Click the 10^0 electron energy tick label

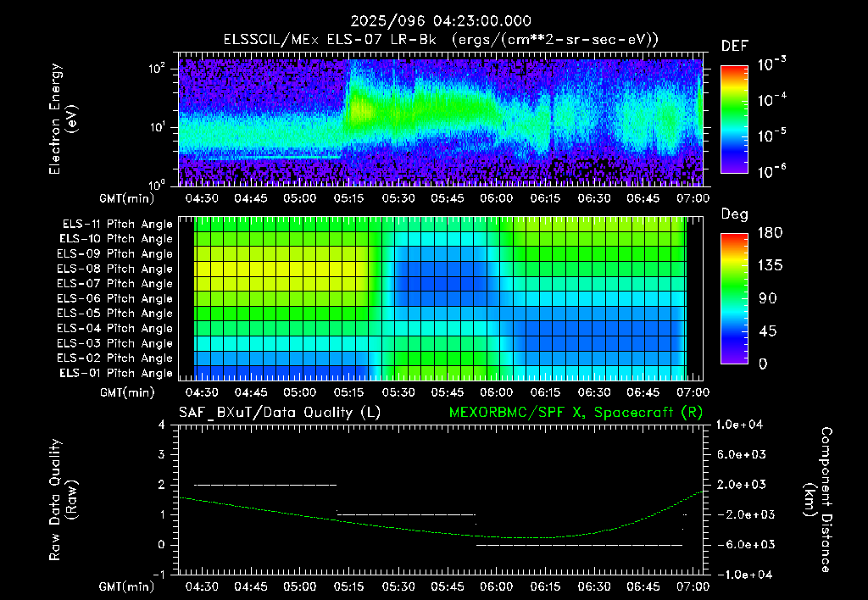(x=157, y=185)
